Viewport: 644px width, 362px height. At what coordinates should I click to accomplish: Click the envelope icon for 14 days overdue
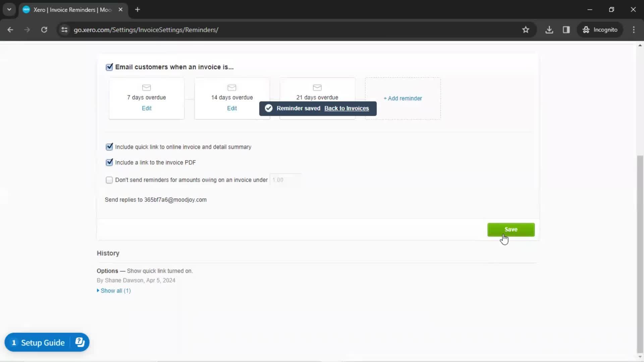pyautogui.click(x=232, y=87)
